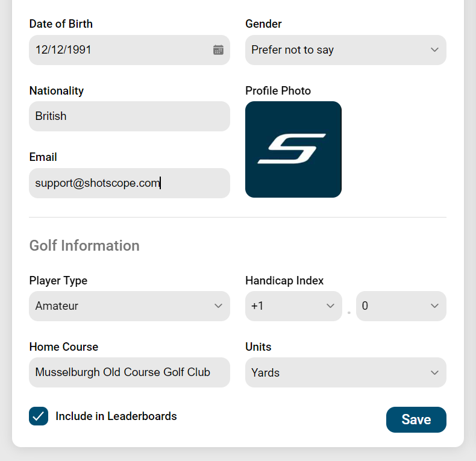Click the Shot Scope logo profile photo
Viewport: 476px width, 461px height.
(x=293, y=149)
